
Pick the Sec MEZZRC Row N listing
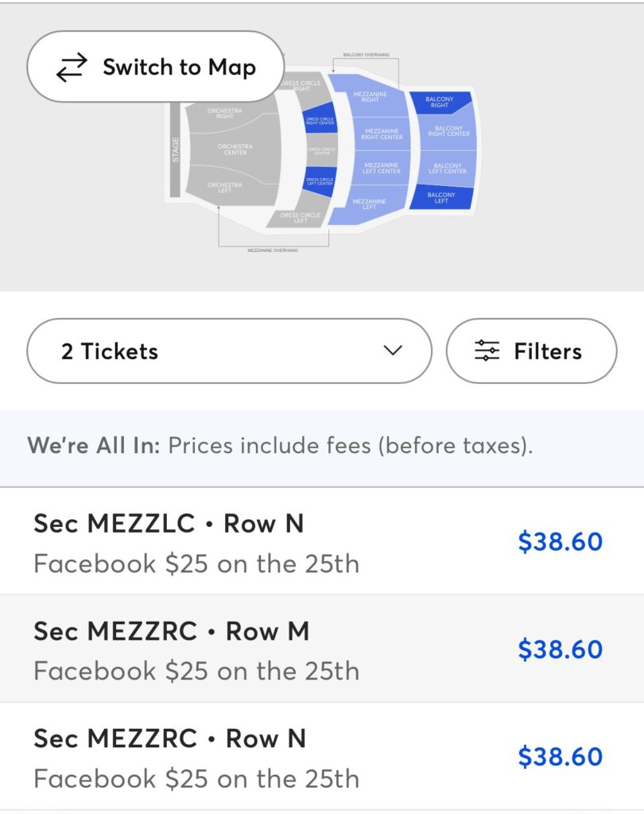[x=239, y=757]
